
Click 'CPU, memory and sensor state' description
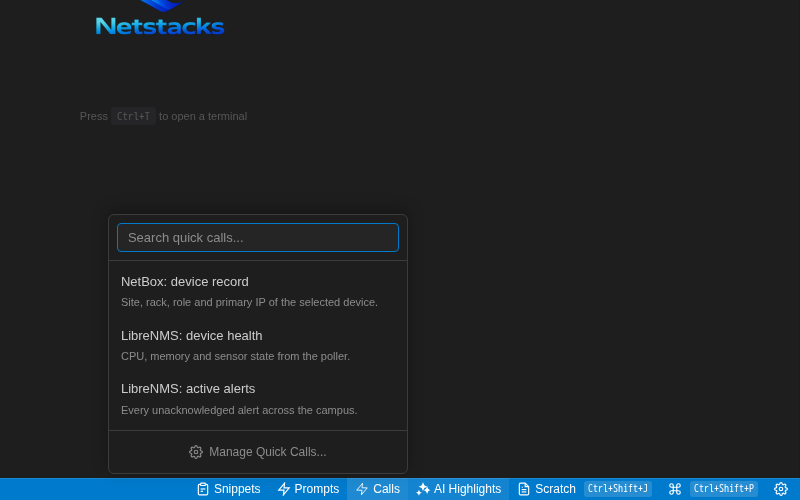point(235,356)
